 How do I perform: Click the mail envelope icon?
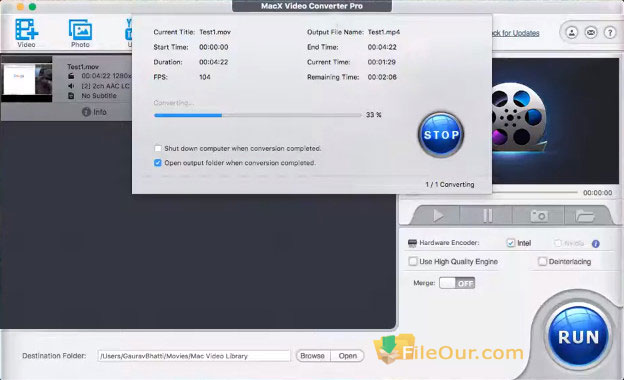591,33
